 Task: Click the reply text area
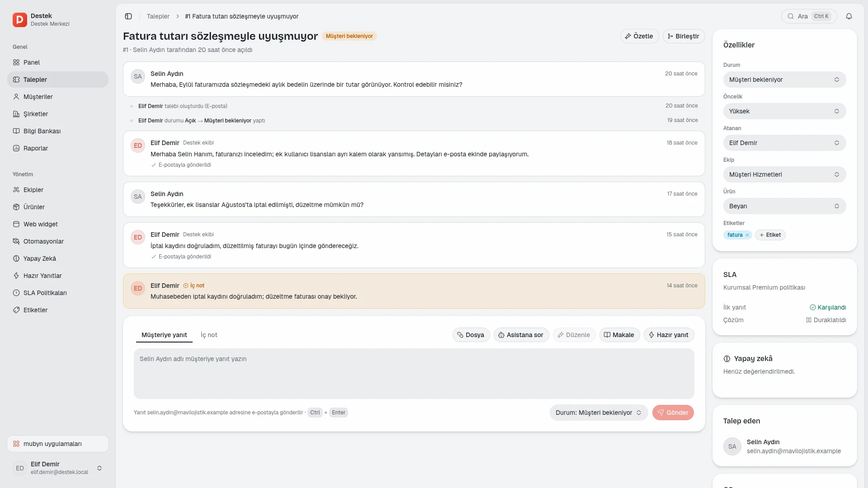coord(414,374)
